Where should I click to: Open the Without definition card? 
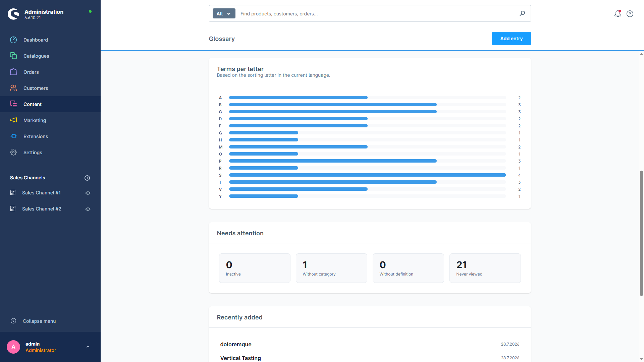click(408, 268)
